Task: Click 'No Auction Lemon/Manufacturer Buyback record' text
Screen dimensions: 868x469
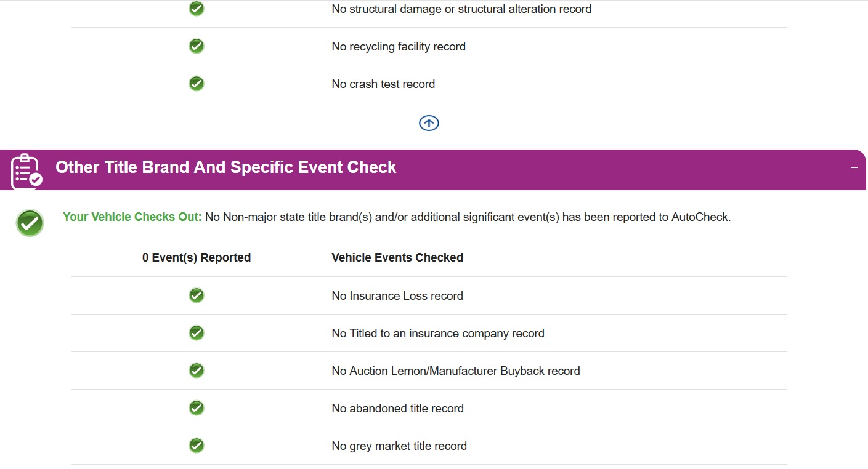Action: pyautogui.click(x=456, y=371)
